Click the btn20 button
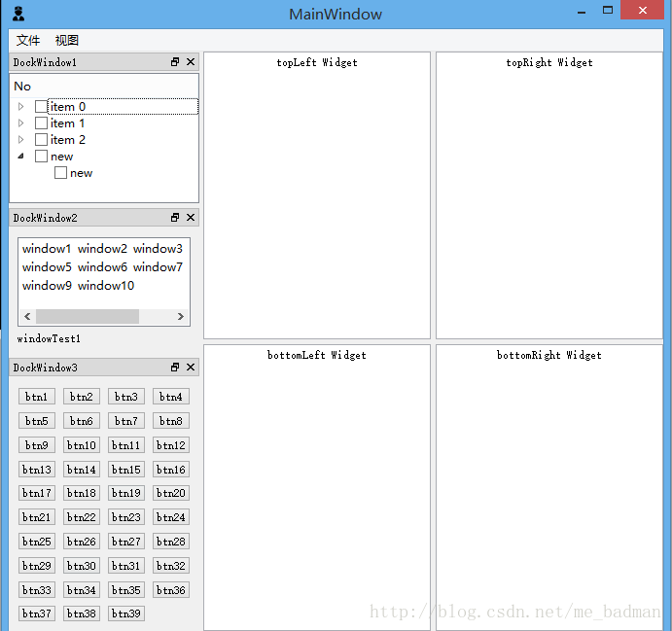Viewport: 672px width, 631px height. (170, 493)
